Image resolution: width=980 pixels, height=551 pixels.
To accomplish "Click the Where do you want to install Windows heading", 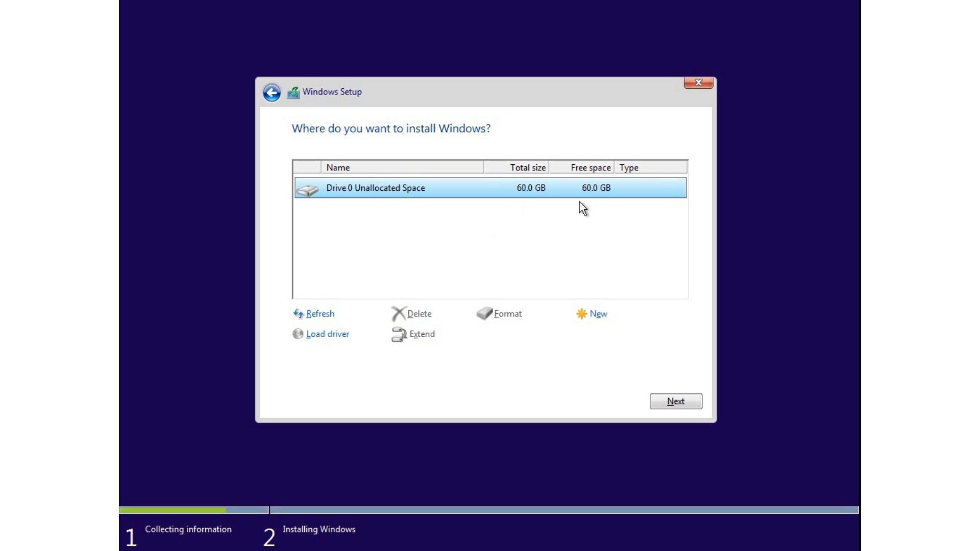I will point(391,129).
